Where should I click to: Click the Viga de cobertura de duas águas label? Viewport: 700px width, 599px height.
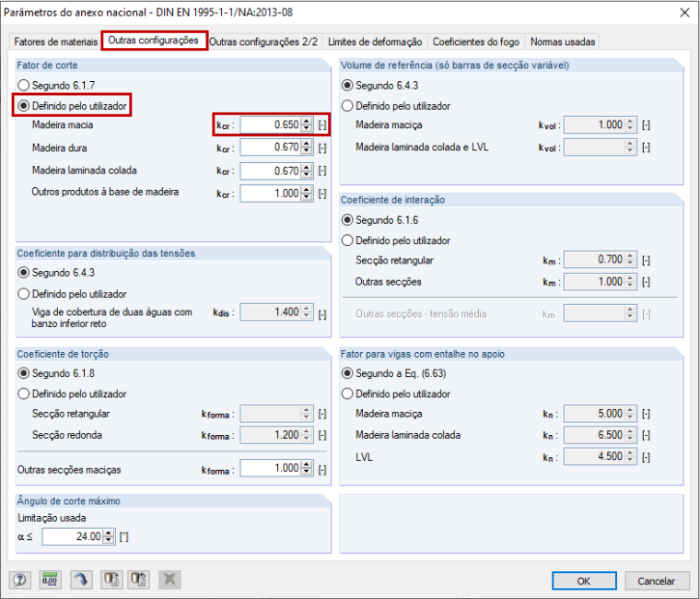pos(111,318)
